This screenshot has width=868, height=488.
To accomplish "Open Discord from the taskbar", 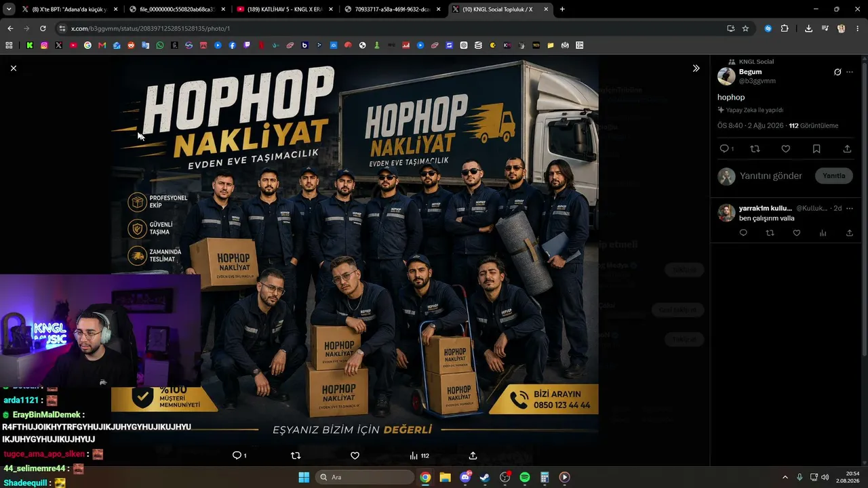I will (x=465, y=477).
